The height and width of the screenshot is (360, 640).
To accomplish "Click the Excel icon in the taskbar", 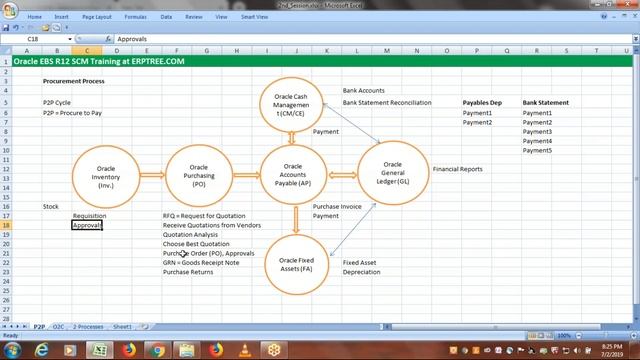I will click(99, 350).
